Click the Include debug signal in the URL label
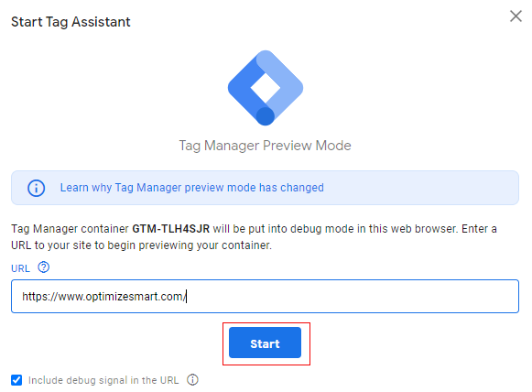Image resolution: width=532 pixels, height=392 pixels. click(103, 380)
